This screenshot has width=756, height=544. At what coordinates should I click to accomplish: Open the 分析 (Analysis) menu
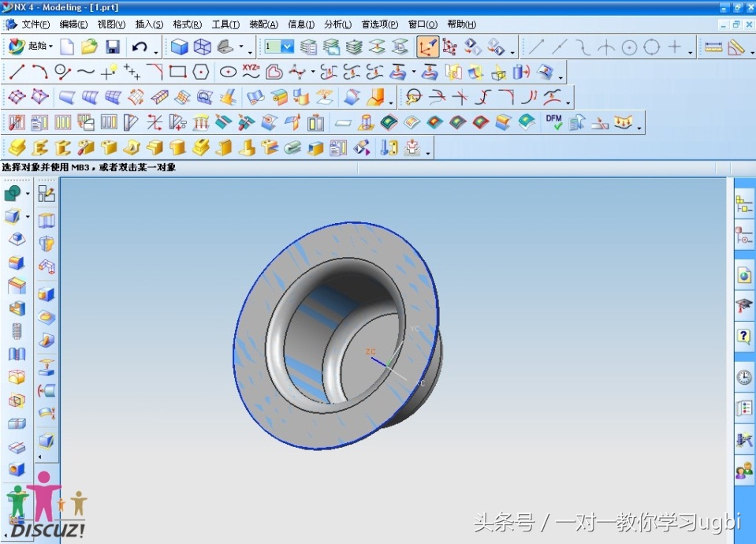coord(337,24)
